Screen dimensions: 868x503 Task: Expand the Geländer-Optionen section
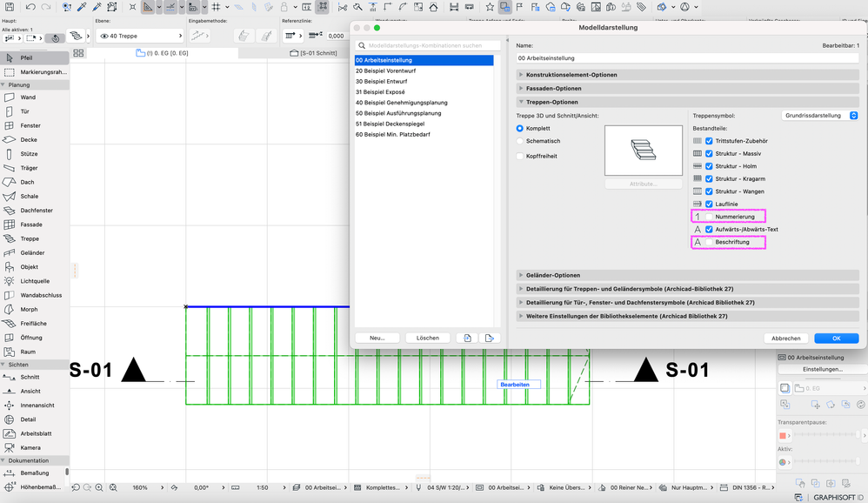(688, 275)
